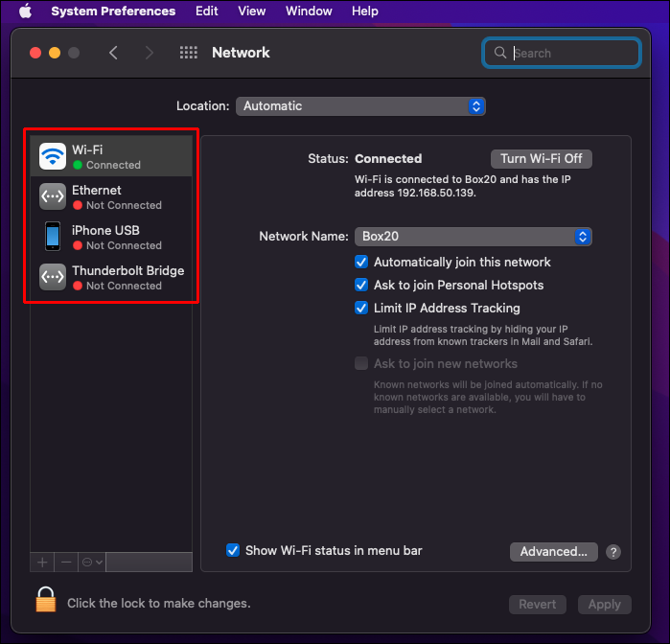Show all preferences grid icon
This screenshot has height=644, width=670.
[x=189, y=53]
